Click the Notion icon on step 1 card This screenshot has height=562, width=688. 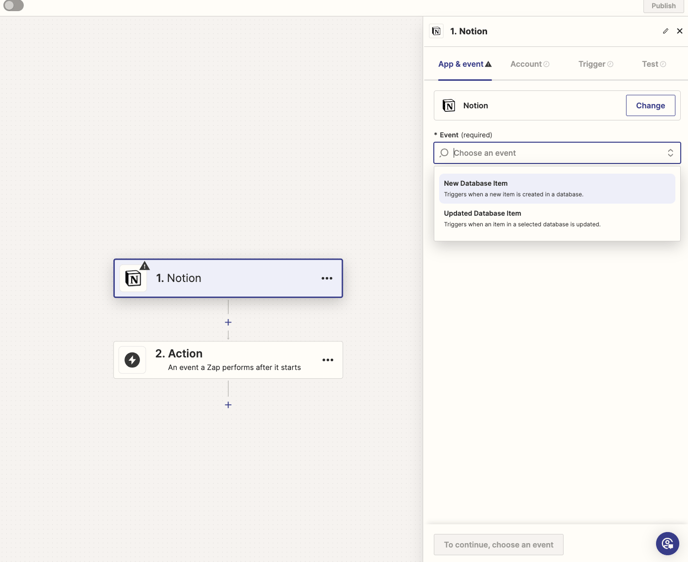pos(133,279)
